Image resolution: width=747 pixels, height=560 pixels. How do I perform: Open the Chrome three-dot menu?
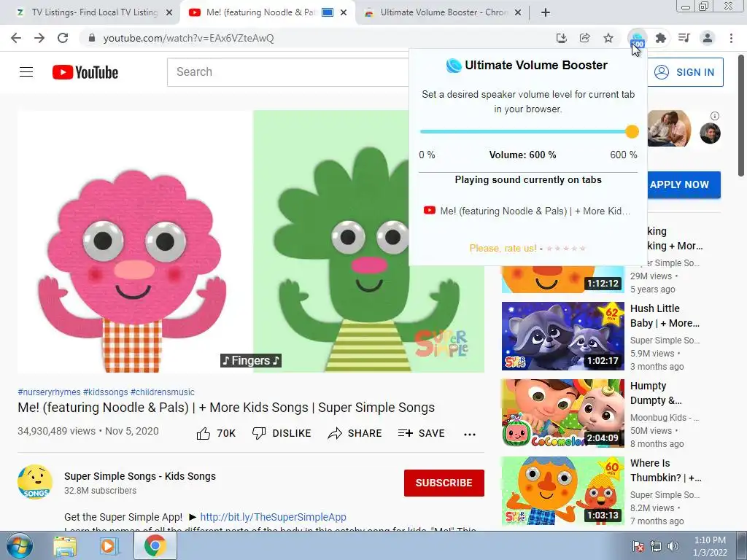click(731, 38)
